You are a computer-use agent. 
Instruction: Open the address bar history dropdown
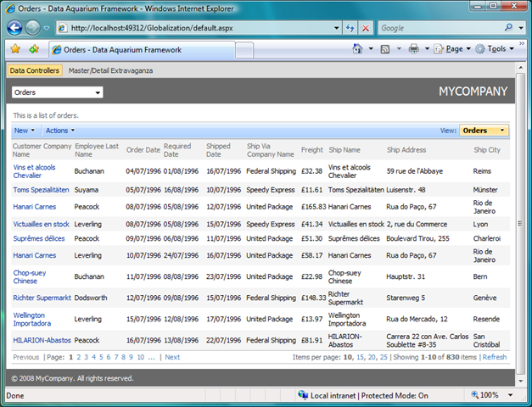[x=336, y=28]
